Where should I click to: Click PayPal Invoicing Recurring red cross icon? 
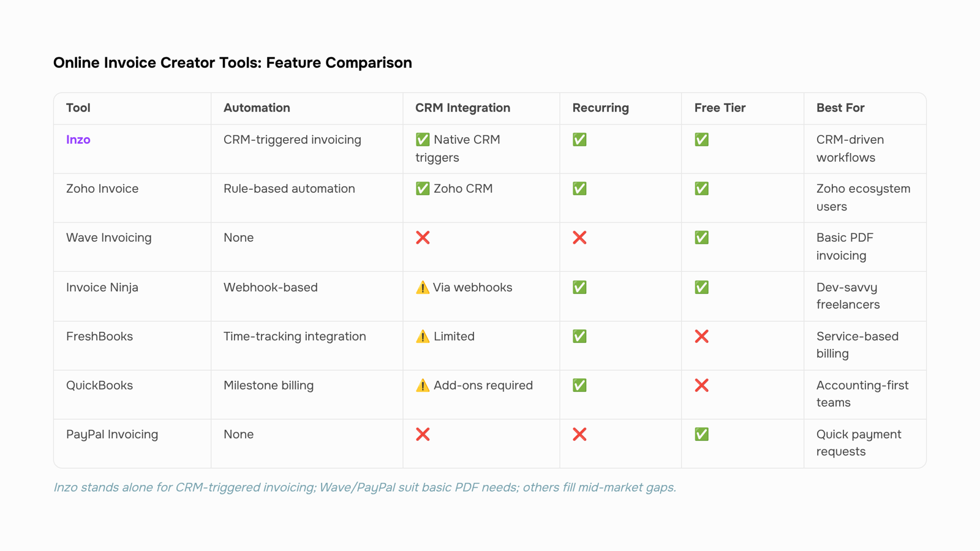[579, 434]
